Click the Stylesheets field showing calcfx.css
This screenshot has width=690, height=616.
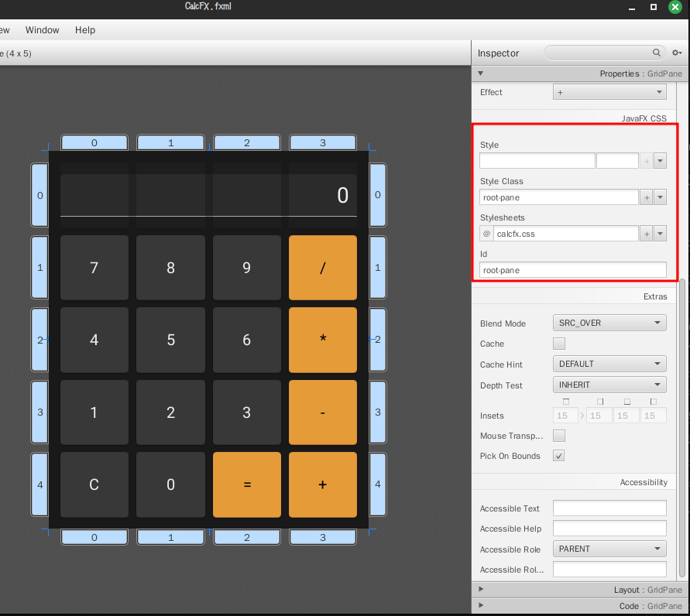(566, 234)
